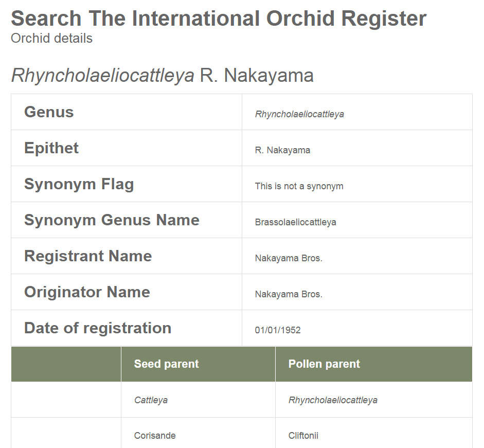Click the Cliftonii pollen parent epithet
484x448 pixels.
pos(303,436)
